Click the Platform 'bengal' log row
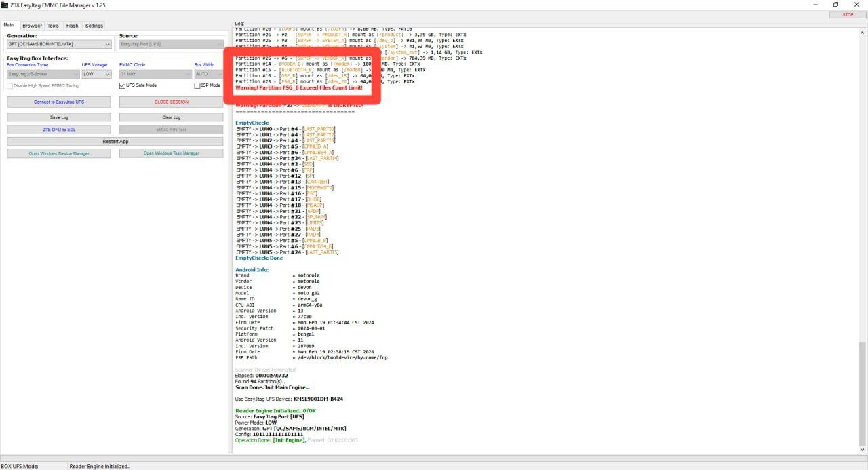 click(x=275, y=334)
